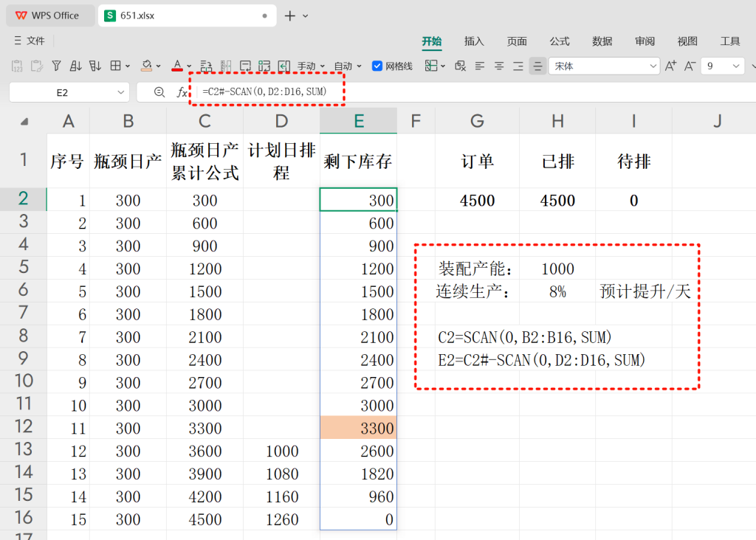Viewport: 756px width, 540px height.
Task: Open the font color dropdown arrow
Action: (189, 66)
